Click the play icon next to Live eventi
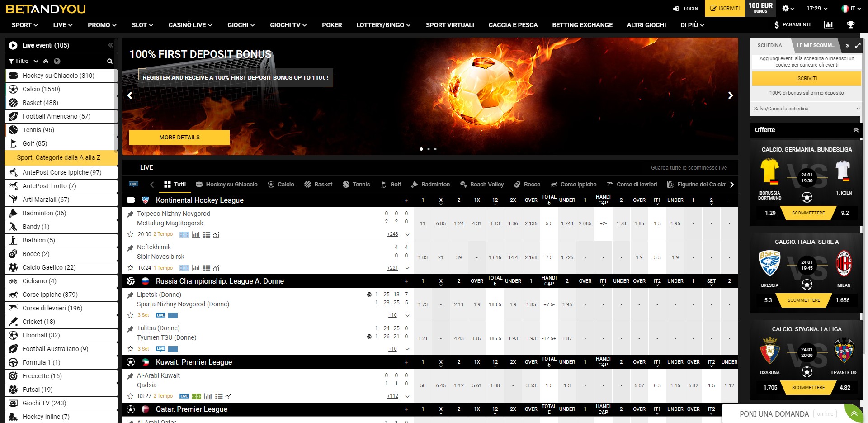This screenshot has height=423, width=868. 13,45
